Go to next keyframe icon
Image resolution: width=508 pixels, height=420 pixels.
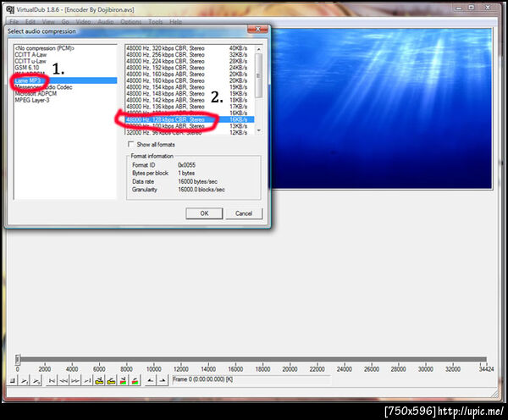(111, 380)
